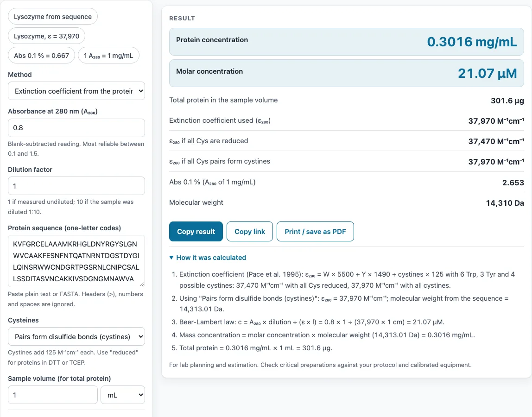
Task: Open the Cysteines dropdown
Action: (x=76, y=336)
